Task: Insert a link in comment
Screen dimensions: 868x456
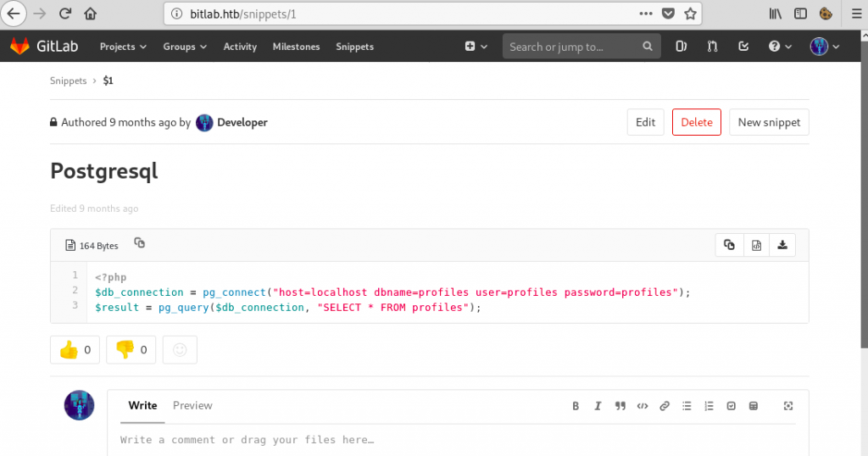Action: (x=665, y=406)
